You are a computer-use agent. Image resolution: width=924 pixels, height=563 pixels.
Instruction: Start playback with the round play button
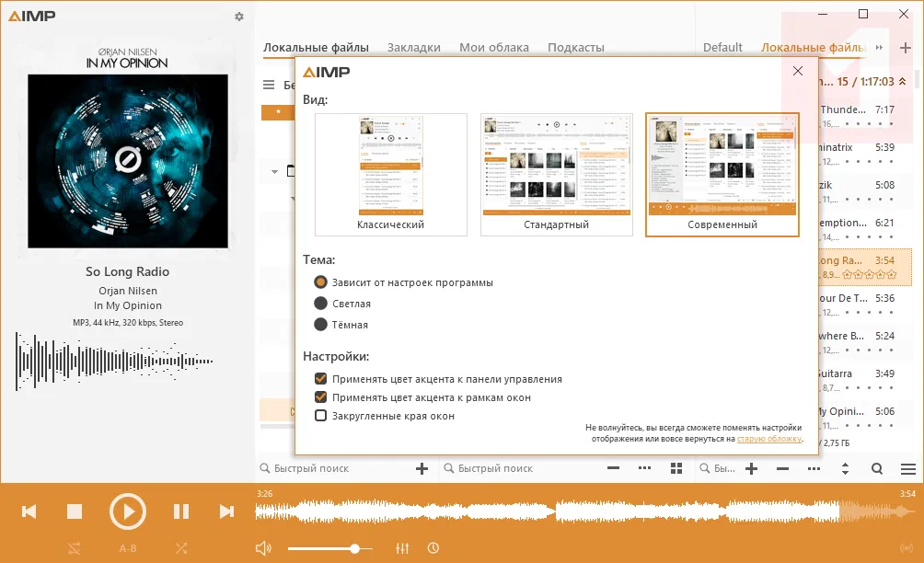[127, 511]
